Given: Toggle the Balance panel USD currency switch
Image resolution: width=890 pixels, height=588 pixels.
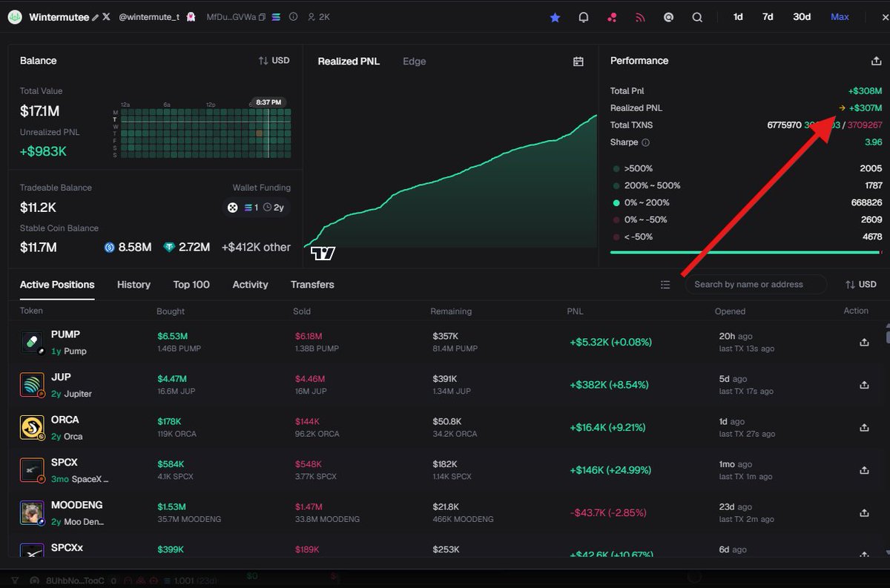Looking at the screenshot, I should (274, 61).
